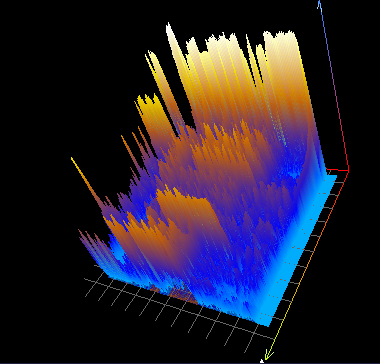Click the red axis corner vertex
This screenshot has height=364, width=380.
pos(348,171)
